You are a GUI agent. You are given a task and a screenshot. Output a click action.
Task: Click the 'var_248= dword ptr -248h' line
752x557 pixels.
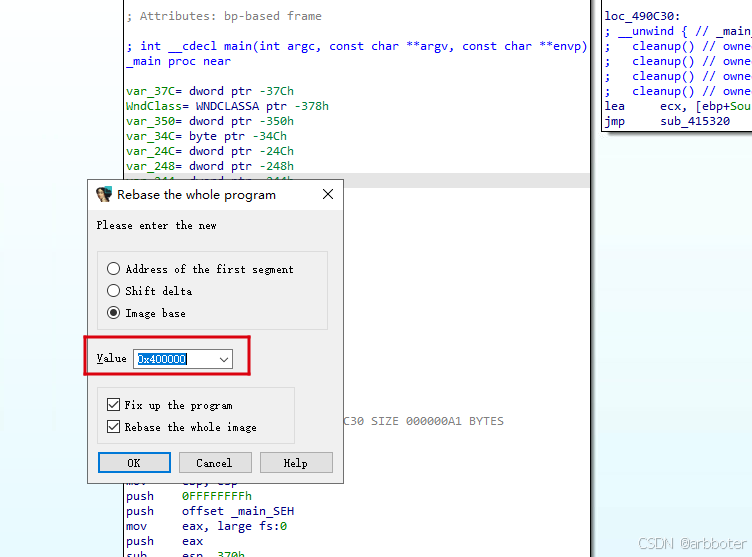point(210,166)
